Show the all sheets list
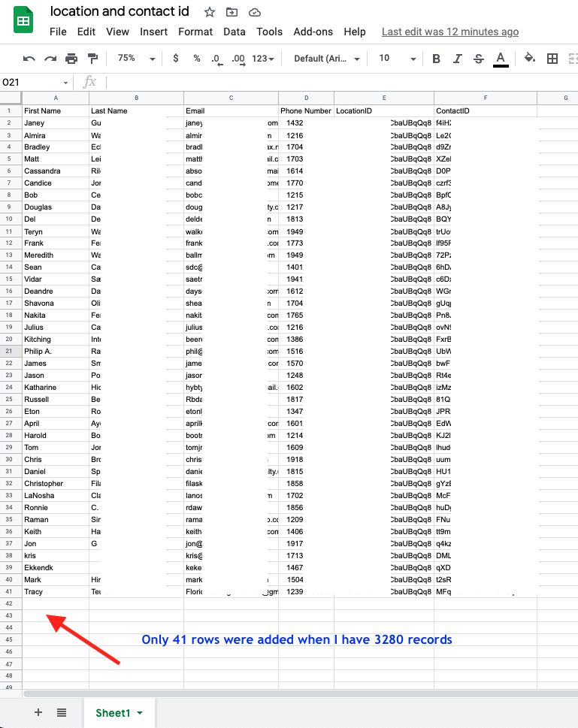This screenshot has width=578, height=728. (62, 712)
